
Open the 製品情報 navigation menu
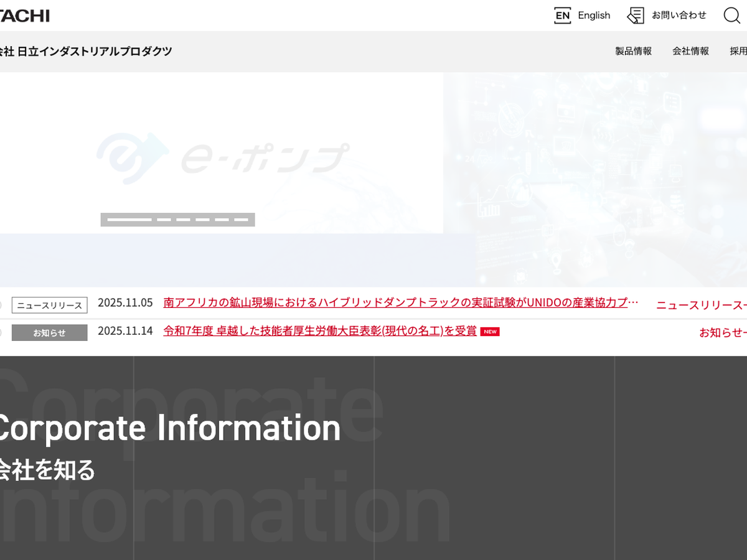(x=633, y=51)
